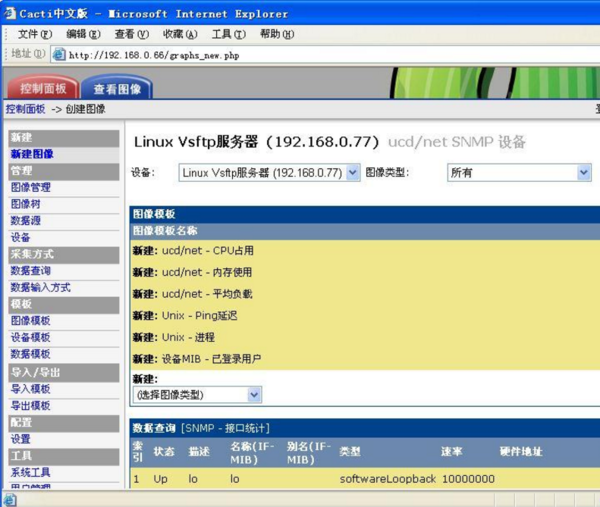Open 导出模板 in the sidebar

[x=31, y=406]
